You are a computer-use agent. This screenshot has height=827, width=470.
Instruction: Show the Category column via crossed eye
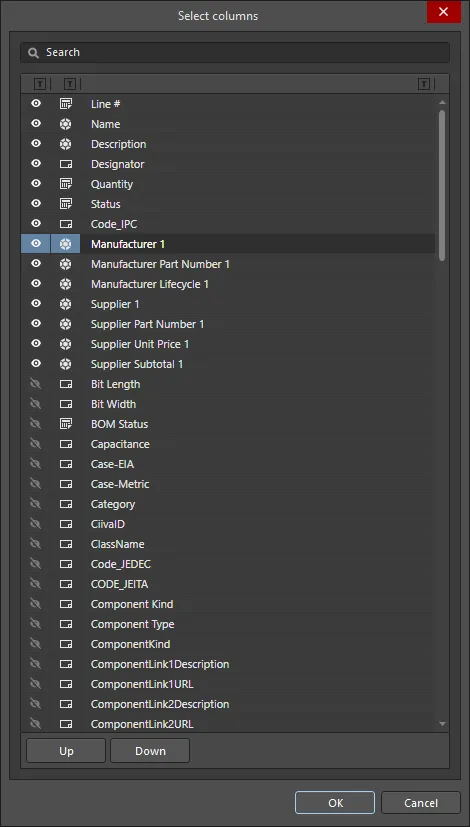36,504
